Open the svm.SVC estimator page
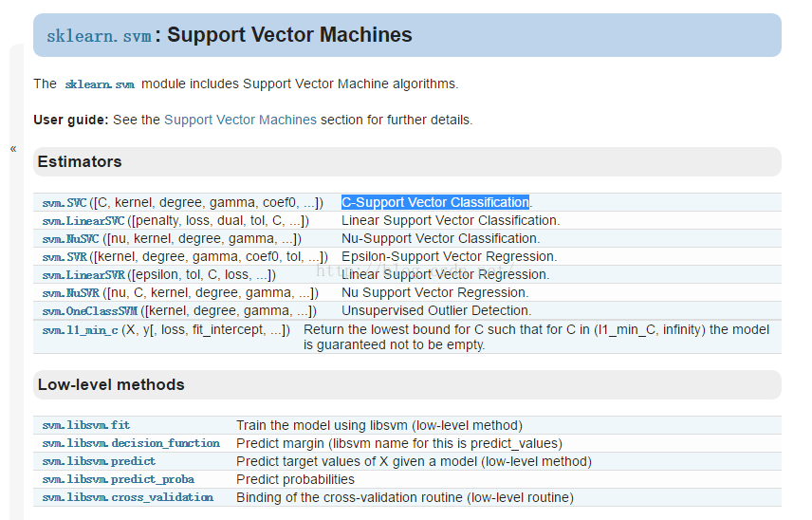This screenshot has height=520, width=812. (x=65, y=202)
